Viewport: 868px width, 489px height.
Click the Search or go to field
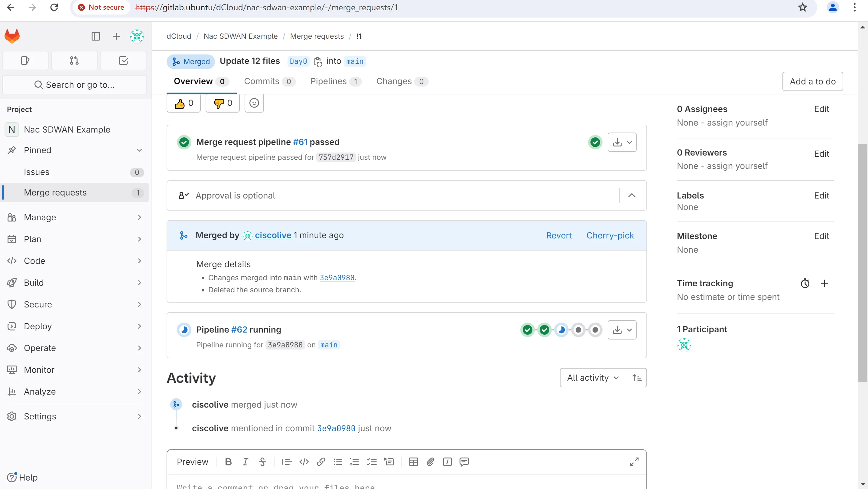tap(74, 85)
